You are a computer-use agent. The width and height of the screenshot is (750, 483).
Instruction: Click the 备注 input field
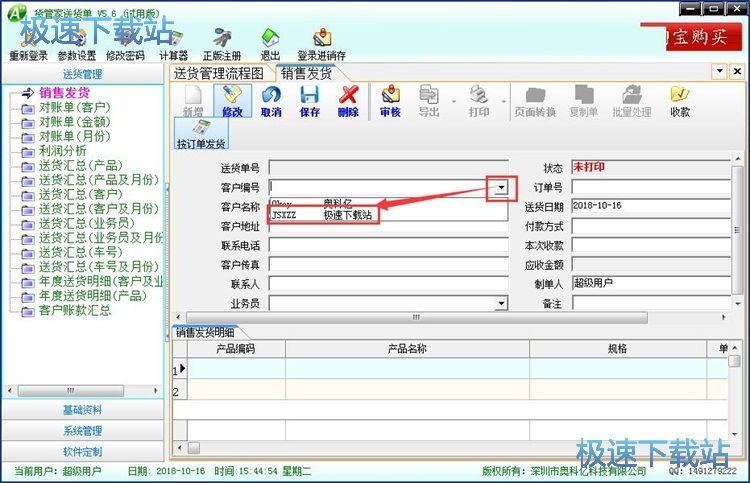click(x=651, y=303)
